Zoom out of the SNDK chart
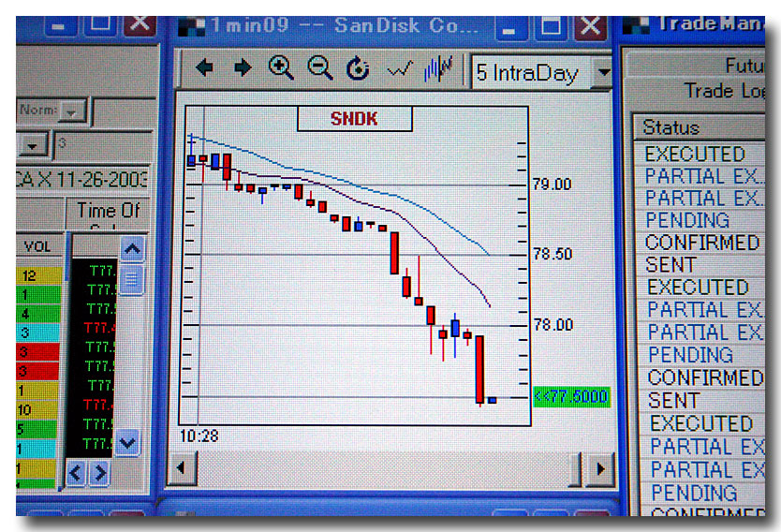 point(319,67)
